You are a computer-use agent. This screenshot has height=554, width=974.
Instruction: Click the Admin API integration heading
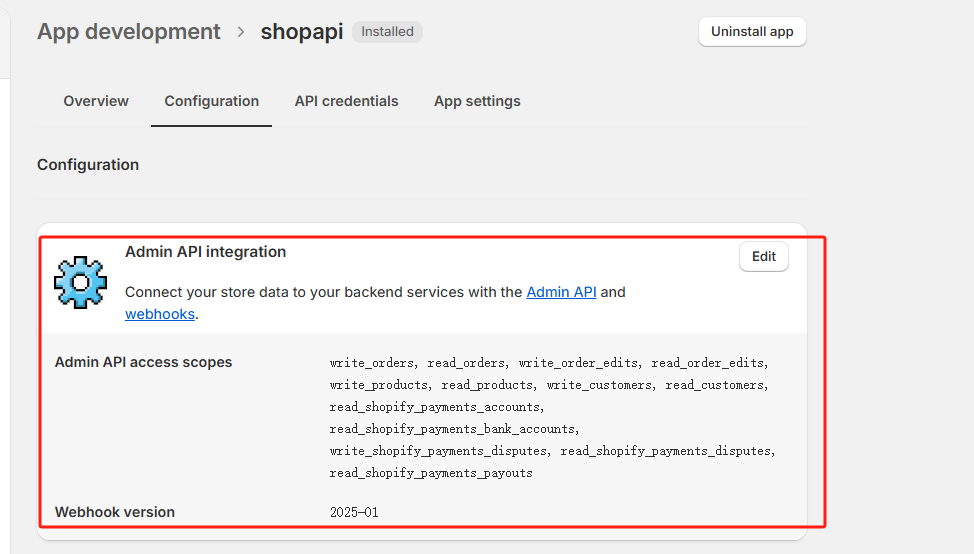[x=205, y=252]
